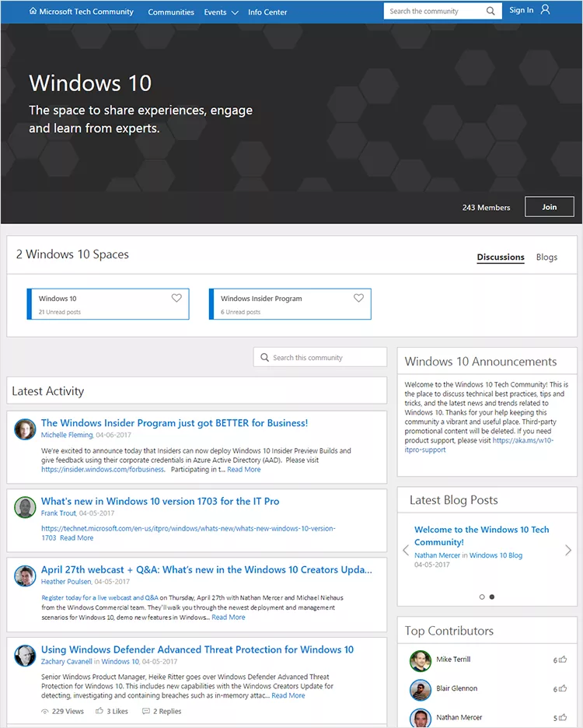
Task: Open the Windows 10 space card
Action: point(108,304)
